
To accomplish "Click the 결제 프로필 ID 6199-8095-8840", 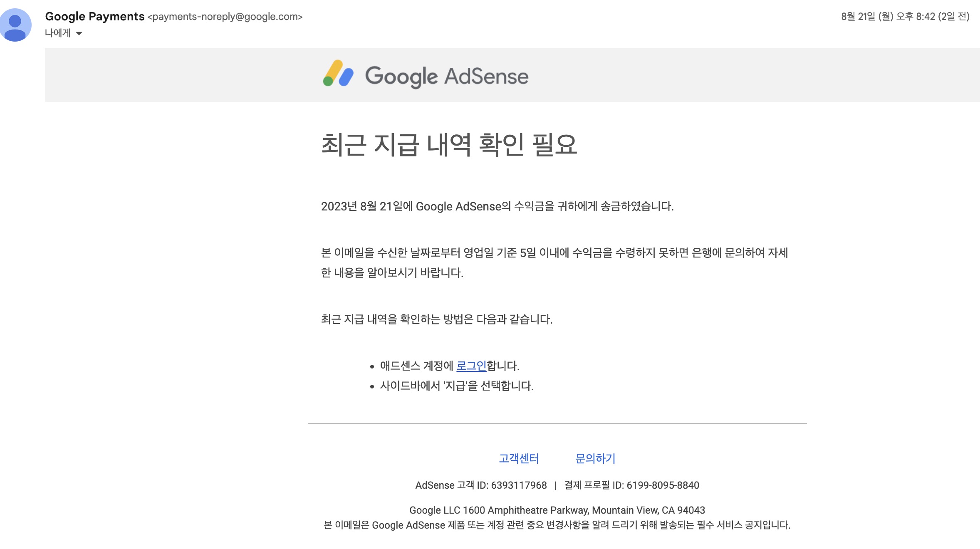I will click(x=662, y=485).
